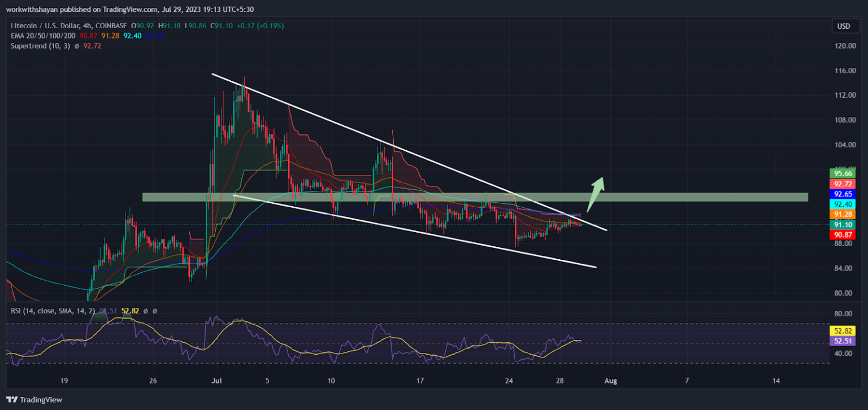Open the USD currency selector
The image size is (868, 410).
click(843, 26)
